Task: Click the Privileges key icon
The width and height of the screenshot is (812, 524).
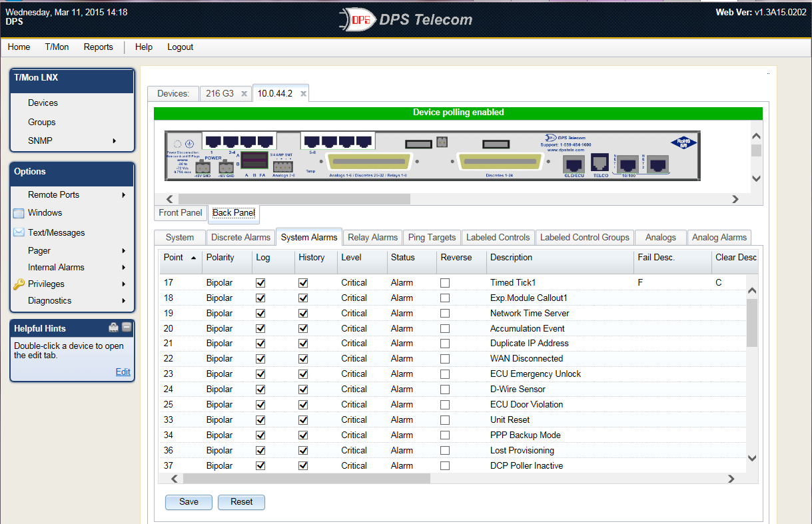Action: pos(19,284)
